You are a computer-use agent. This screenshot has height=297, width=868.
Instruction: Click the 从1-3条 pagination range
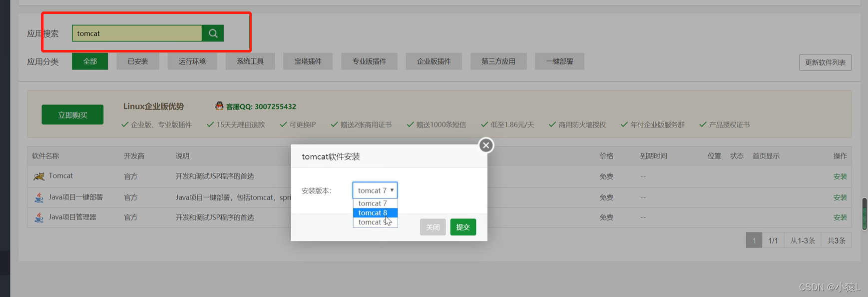tap(803, 240)
